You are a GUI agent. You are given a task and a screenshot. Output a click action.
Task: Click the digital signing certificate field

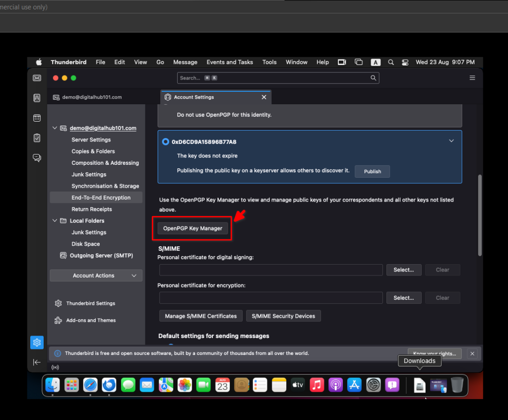click(x=271, y=270)
